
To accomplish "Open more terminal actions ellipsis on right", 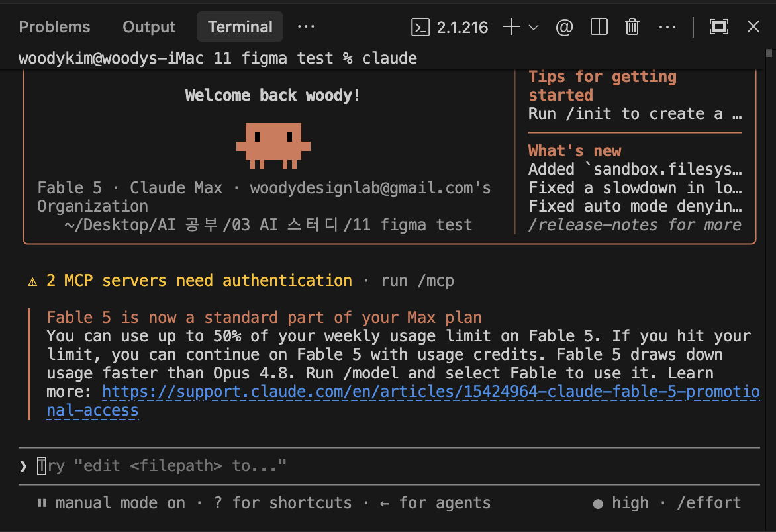I will click(x=667, y=27).
